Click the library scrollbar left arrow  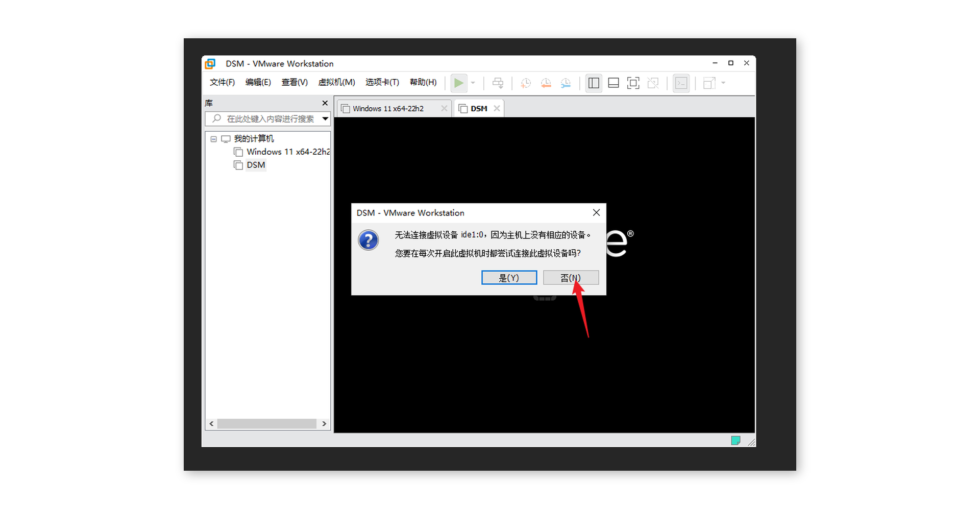(x=211, y=424)
